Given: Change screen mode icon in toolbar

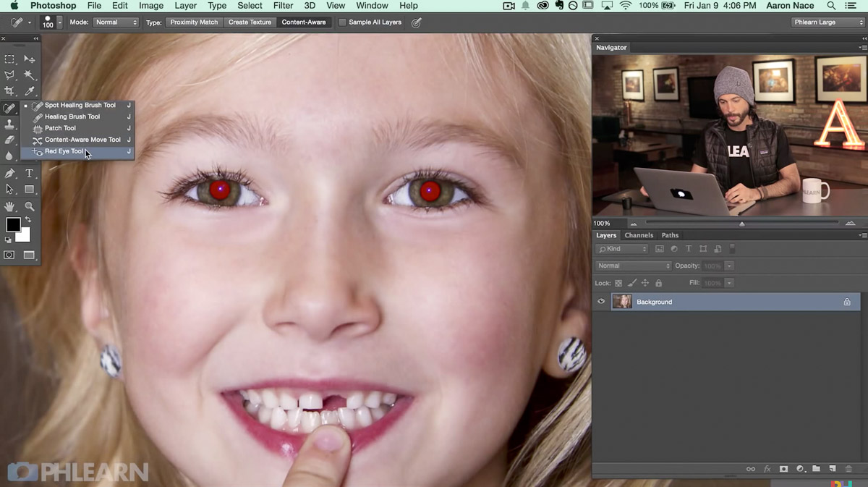Looking at the screenshot, I should point(29,255).
